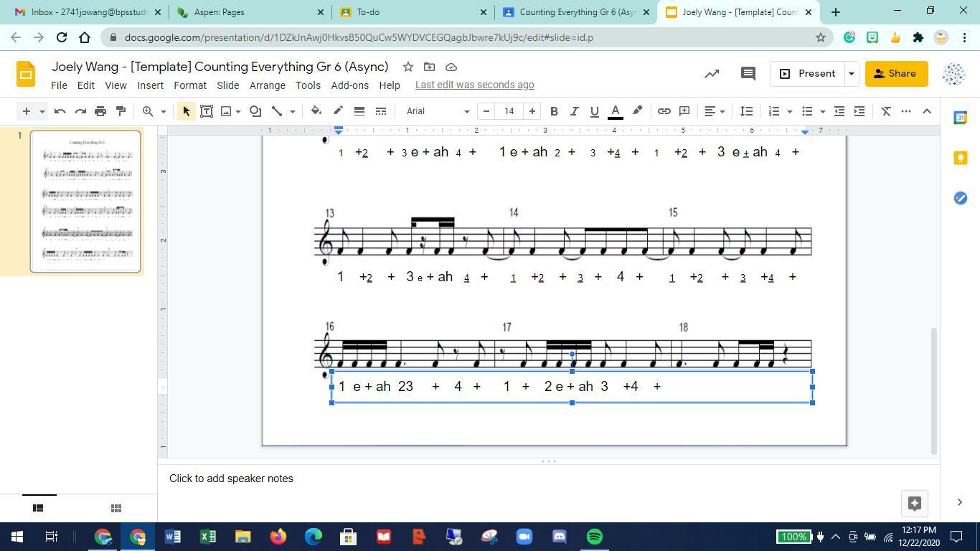Select the text highlight color swatch
980x551 pixels.
click(636, 111)
